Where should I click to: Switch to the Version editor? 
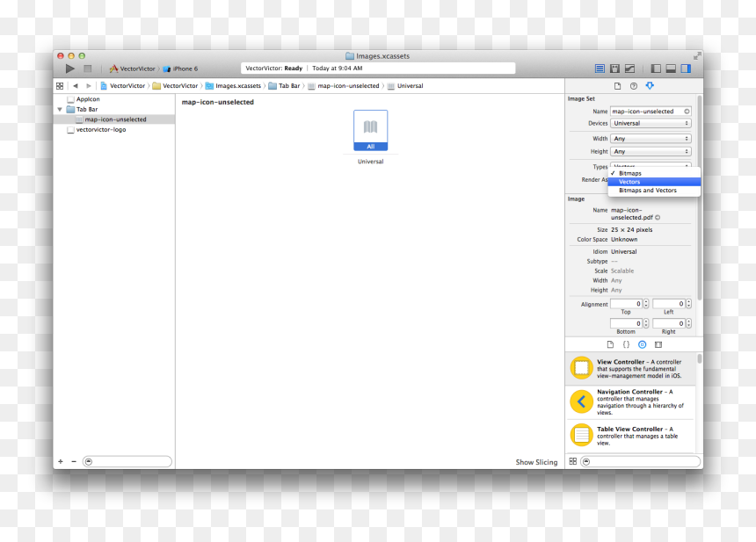click(629, 69)
